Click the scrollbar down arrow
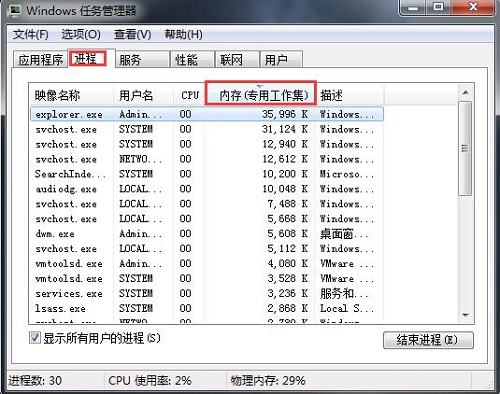500x394 pixels. click(x=465, y=315)
